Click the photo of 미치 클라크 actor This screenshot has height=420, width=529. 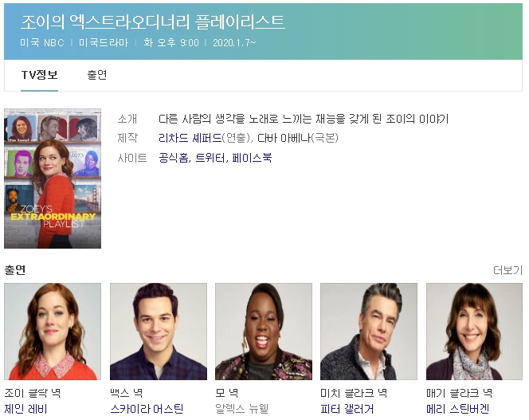point(369,332)
